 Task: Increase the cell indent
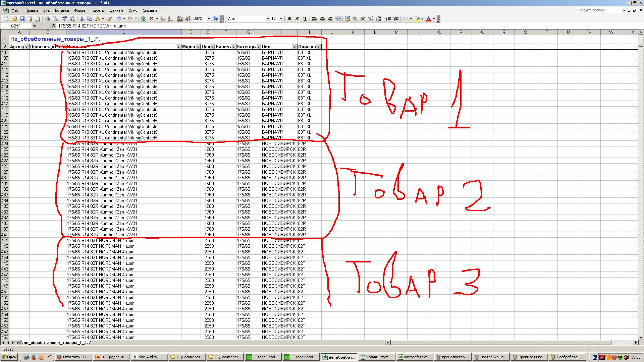[x=396, y=19]
